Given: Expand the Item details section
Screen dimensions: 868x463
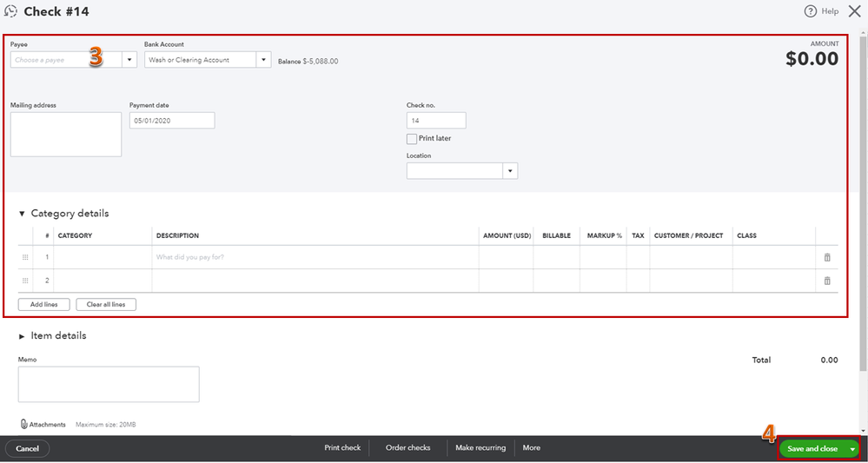Looking at the screenshot, I should click(22, 336).
